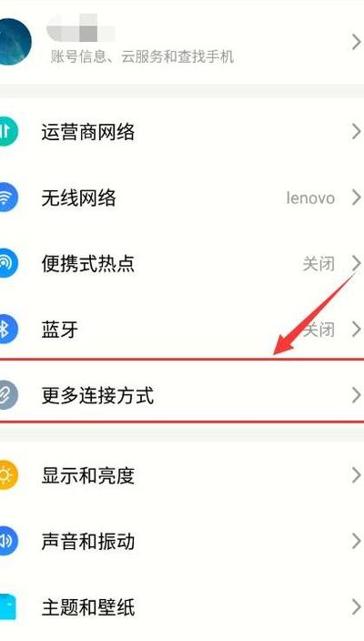Image resolution: width=364 pixels, height=641 pixels.
Task: Tap the cyan theme wallpaper icon
Action: (8, 607)
